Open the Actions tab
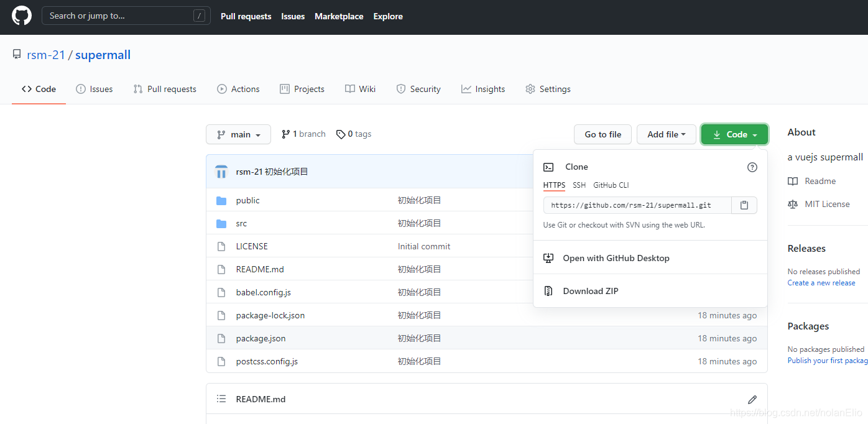The height and width of the screenshot is (424, 868). (238, 89)
